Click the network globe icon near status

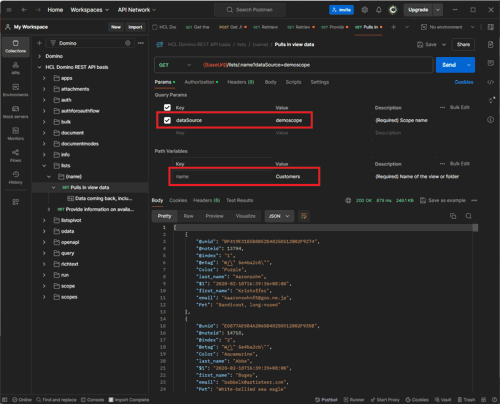pos(348,200)
